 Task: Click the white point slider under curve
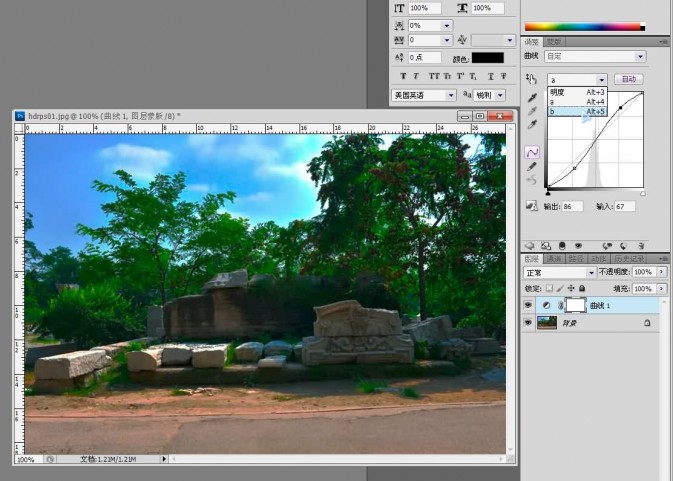coord(643,193)
